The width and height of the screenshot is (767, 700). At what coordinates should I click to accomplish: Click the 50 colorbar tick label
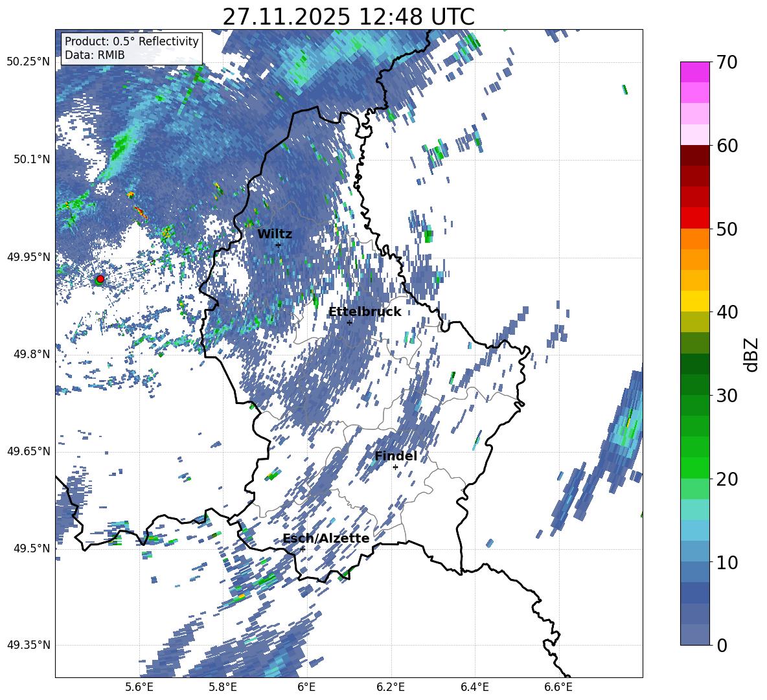click(x=727, y=229)
